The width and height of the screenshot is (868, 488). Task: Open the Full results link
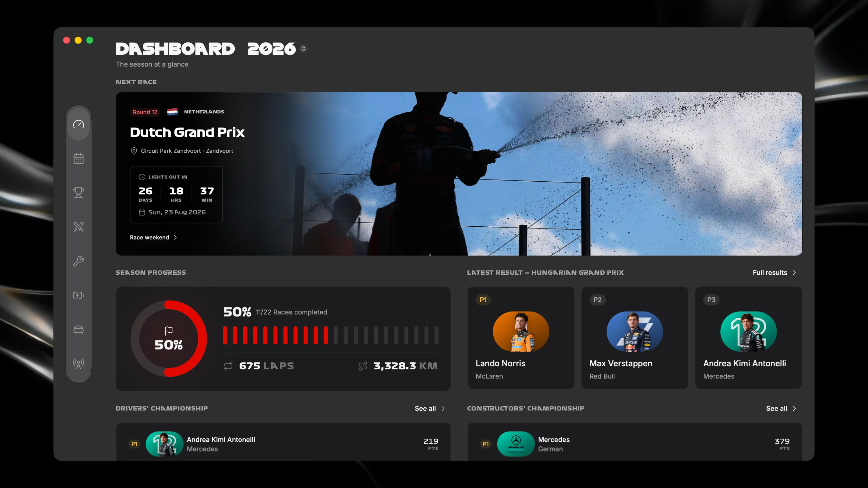(774, 272)
